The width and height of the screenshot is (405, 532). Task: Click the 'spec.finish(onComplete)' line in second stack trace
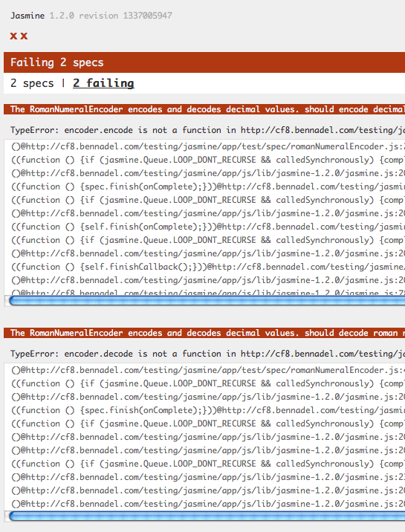(208, 410)
